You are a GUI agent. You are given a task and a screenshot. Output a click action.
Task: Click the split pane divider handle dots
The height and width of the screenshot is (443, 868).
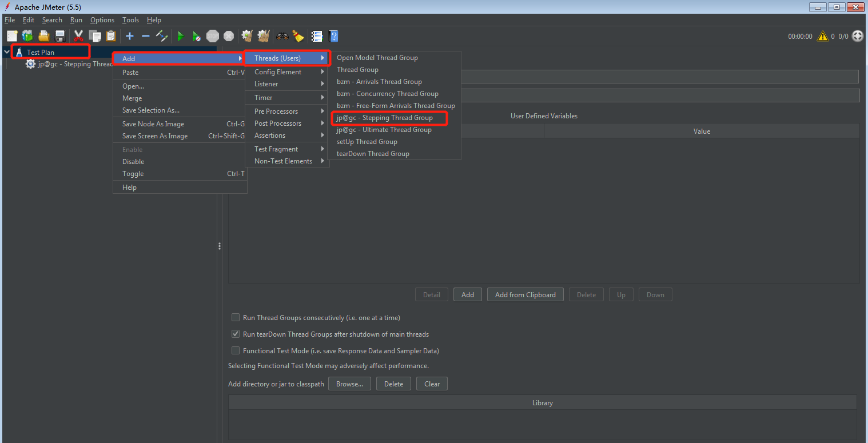(219, 246)
